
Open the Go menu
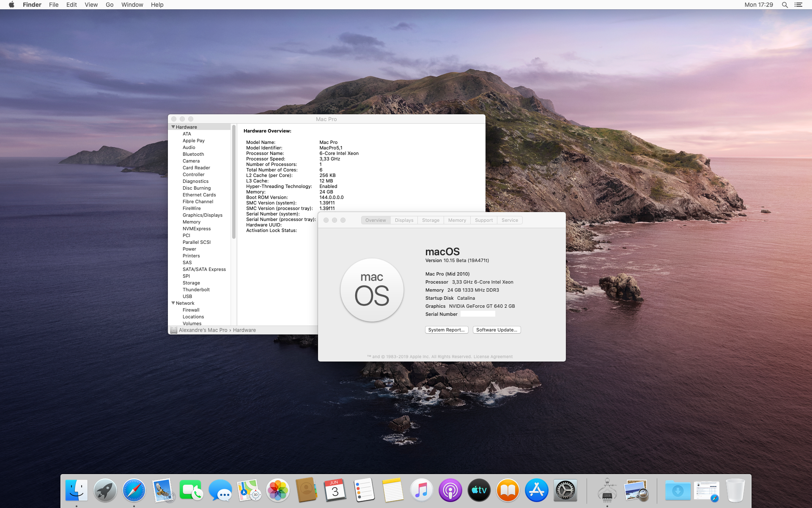coord(110,5)
